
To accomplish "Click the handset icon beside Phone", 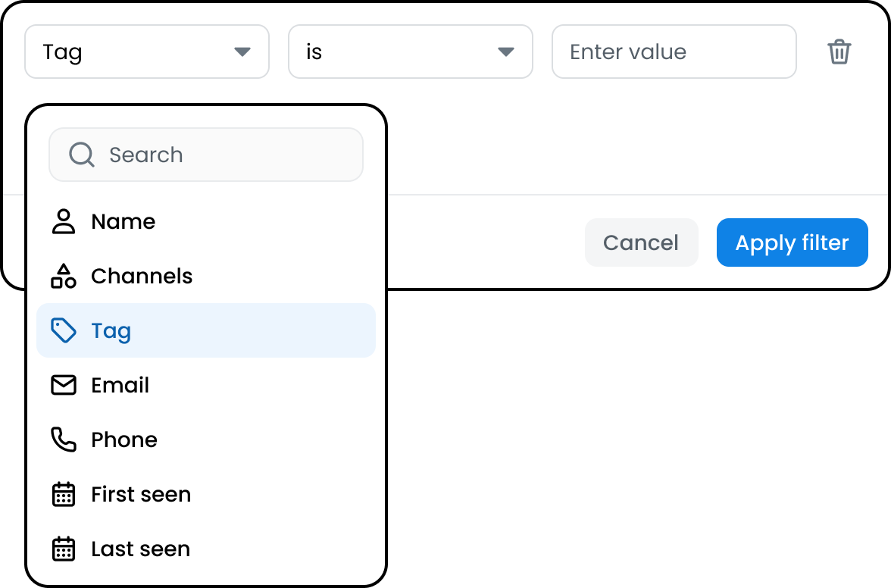I will (64, 439).
